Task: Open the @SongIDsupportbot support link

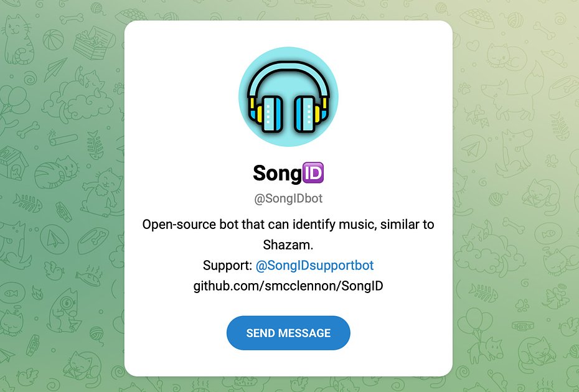Action: click(314, 266)
